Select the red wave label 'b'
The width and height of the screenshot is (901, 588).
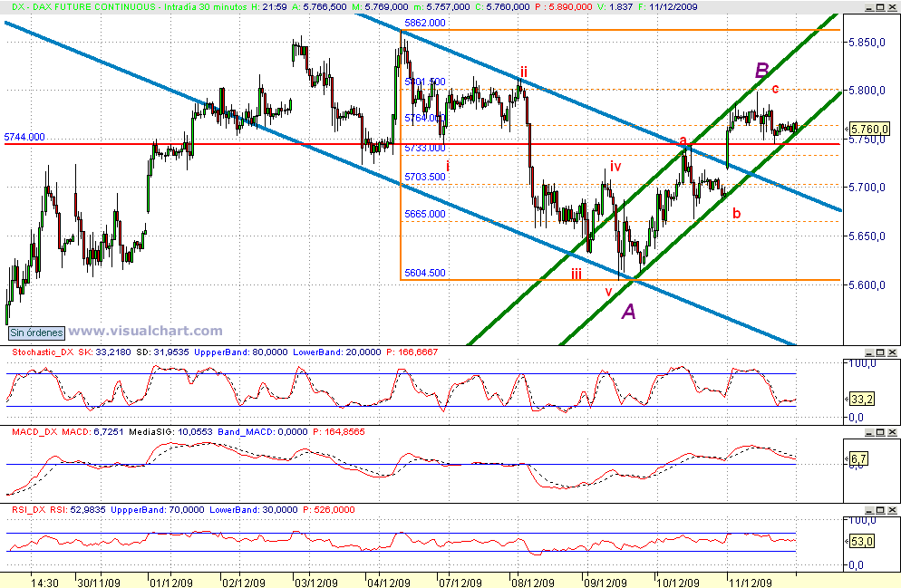click(737, 214)
